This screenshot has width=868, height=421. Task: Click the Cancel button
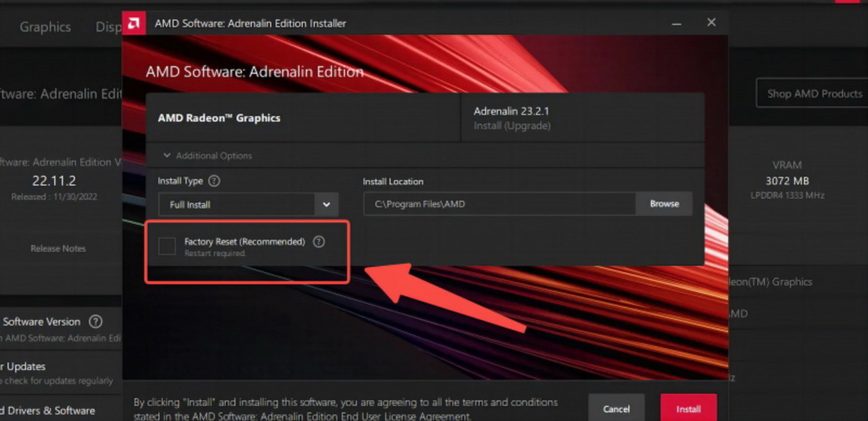click(x=616, y=407)
